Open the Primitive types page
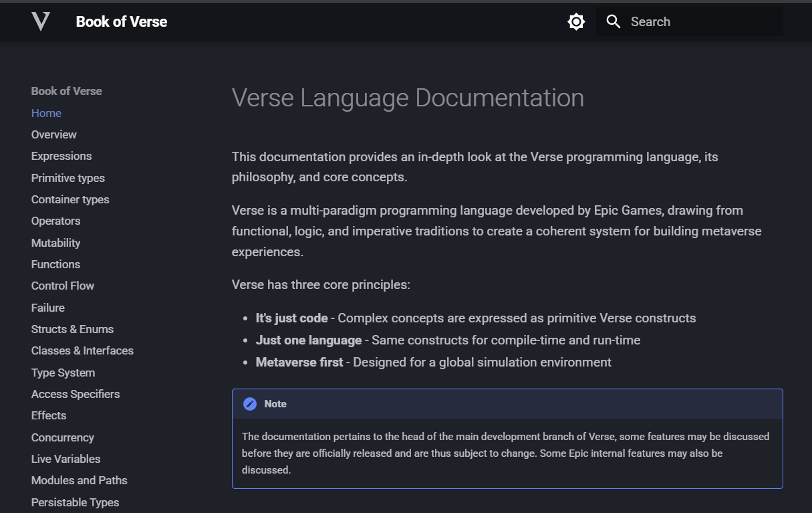The height and width of the screenshot is (513, 812). [x=68, y=178]
